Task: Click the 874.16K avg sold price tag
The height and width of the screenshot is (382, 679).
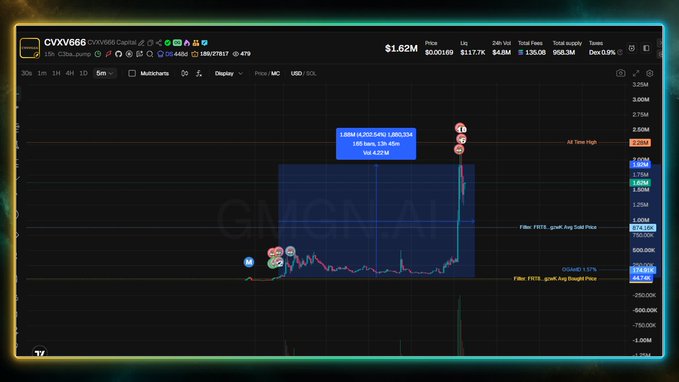Action: [x=643, y=228]
